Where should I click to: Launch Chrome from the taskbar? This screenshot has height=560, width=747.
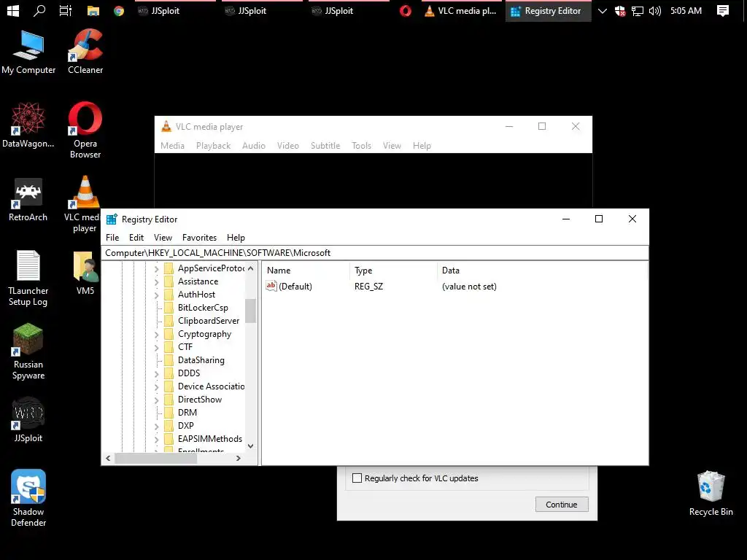click(119, 11)
